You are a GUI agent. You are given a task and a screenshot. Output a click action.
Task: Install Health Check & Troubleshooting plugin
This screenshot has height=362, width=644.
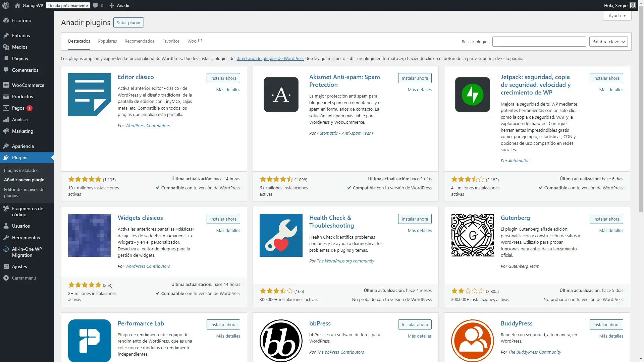[x=415, y=219]
